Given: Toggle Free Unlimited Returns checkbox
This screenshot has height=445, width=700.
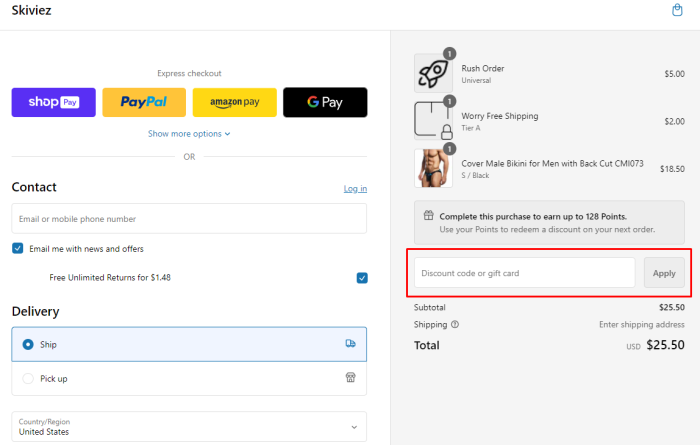Looking at the screenshot, I should pos(362,278).
